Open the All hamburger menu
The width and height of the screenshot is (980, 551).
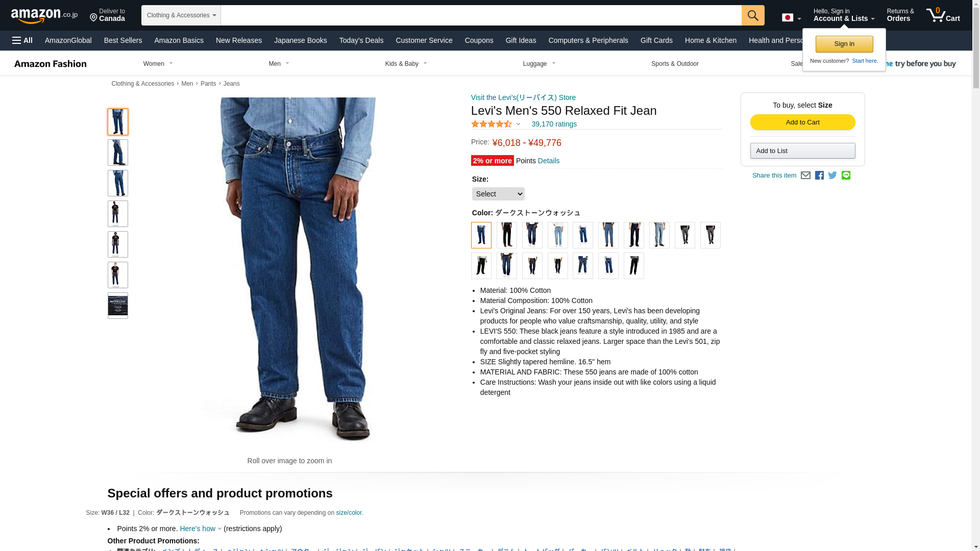22,40
